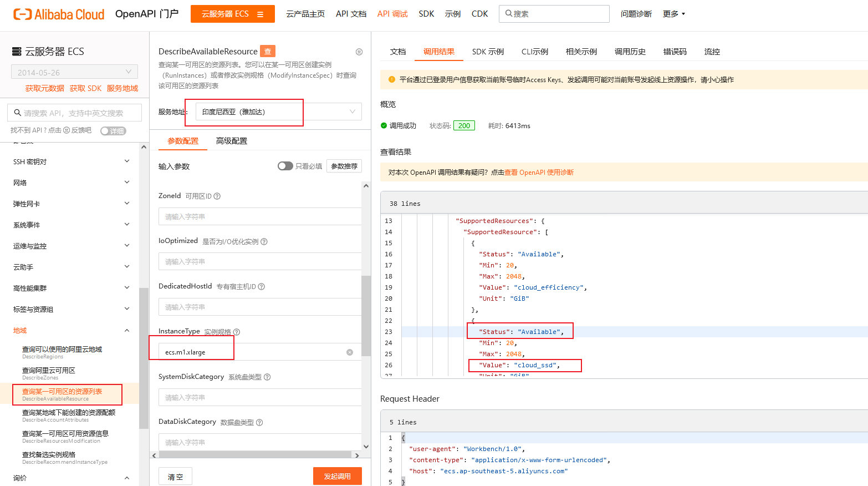Click the 获取元数据 link
The width and height of the screenshot is (868, 486).
(45, 88)
